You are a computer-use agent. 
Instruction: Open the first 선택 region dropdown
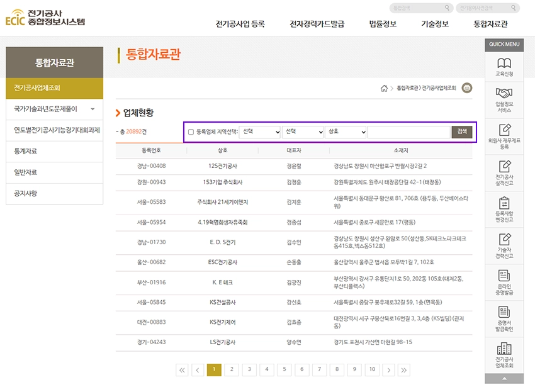tap(260, 132)
